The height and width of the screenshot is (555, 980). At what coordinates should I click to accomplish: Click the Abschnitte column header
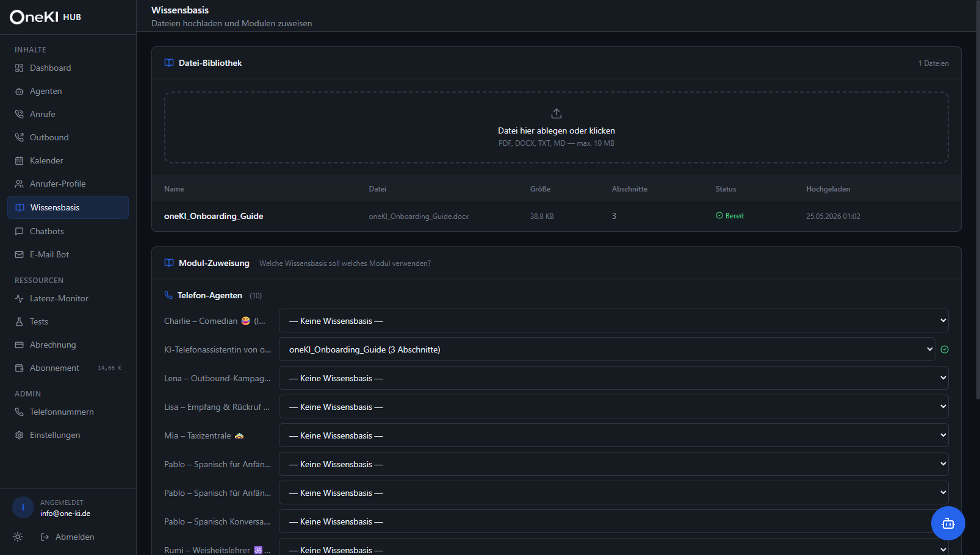[630, 189]
